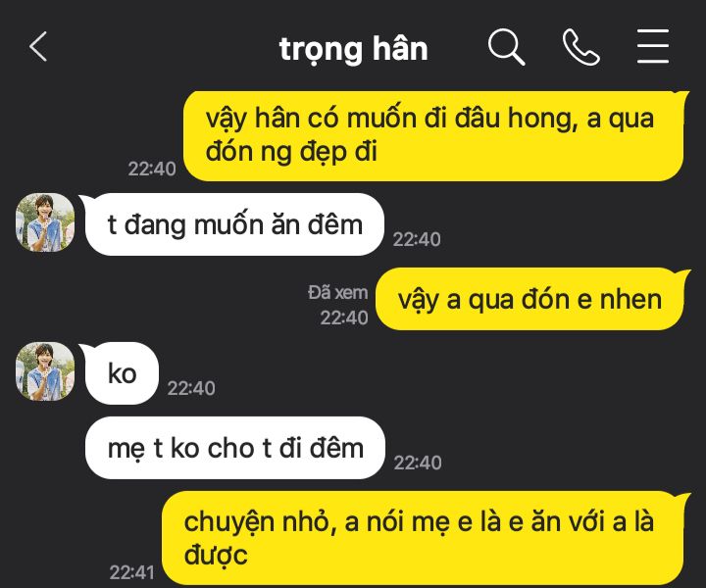Select the yellow bubble "vậy a qua đón e nhen"
This screenshot has width=706, height=588.
coord(530,299)
